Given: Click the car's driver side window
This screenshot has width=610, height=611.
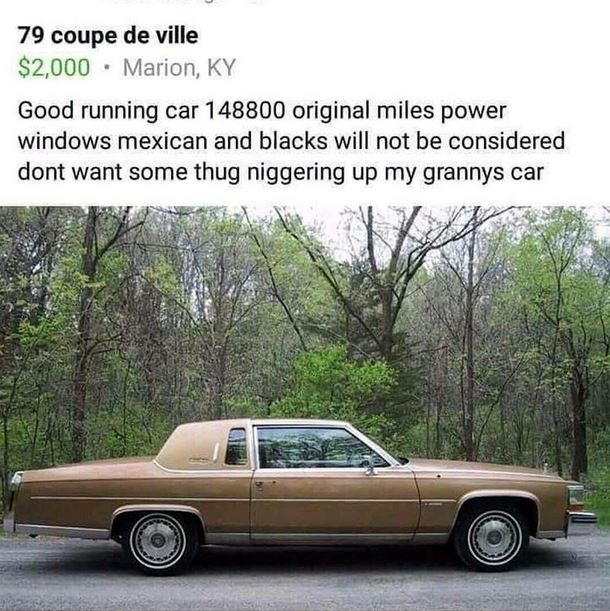Looking at the screenshot, I should coord(320,447).
